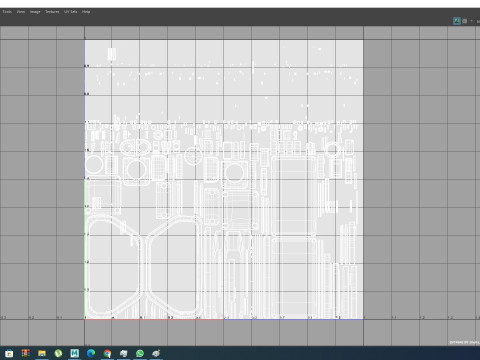Click the dimmed image icon beside display image
The width and height of the screenshot is (480, 360).
(x=465, y=21)
